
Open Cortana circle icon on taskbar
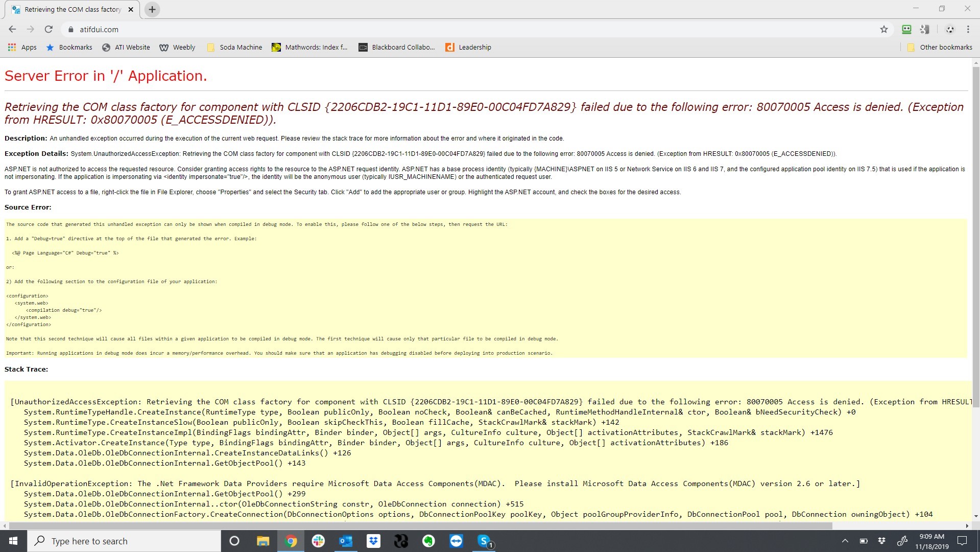coord(234,541)
